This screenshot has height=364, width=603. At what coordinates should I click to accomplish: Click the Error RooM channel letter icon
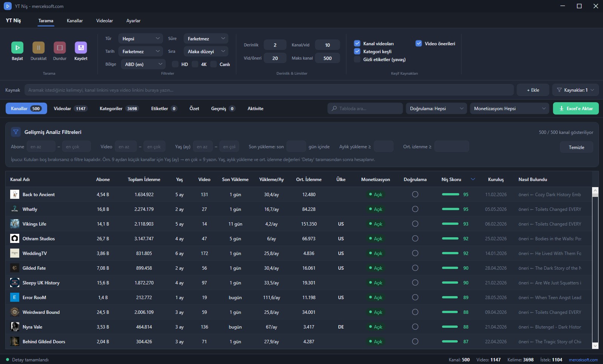[15, 298]
